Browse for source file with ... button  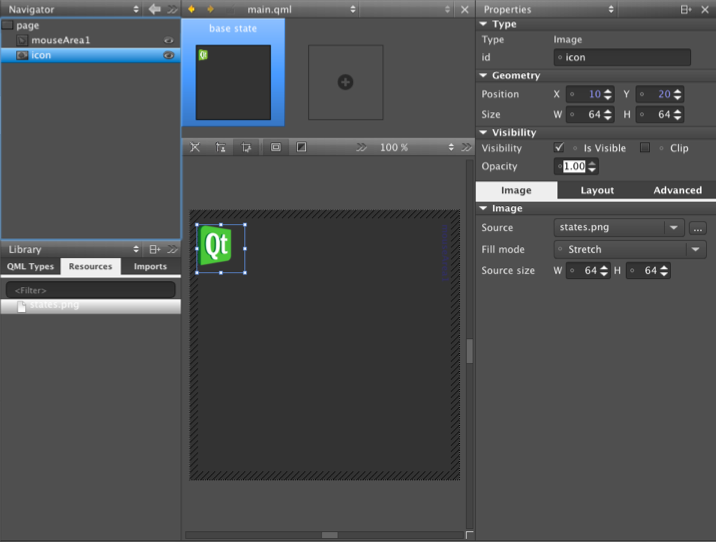tap(697, 228)
